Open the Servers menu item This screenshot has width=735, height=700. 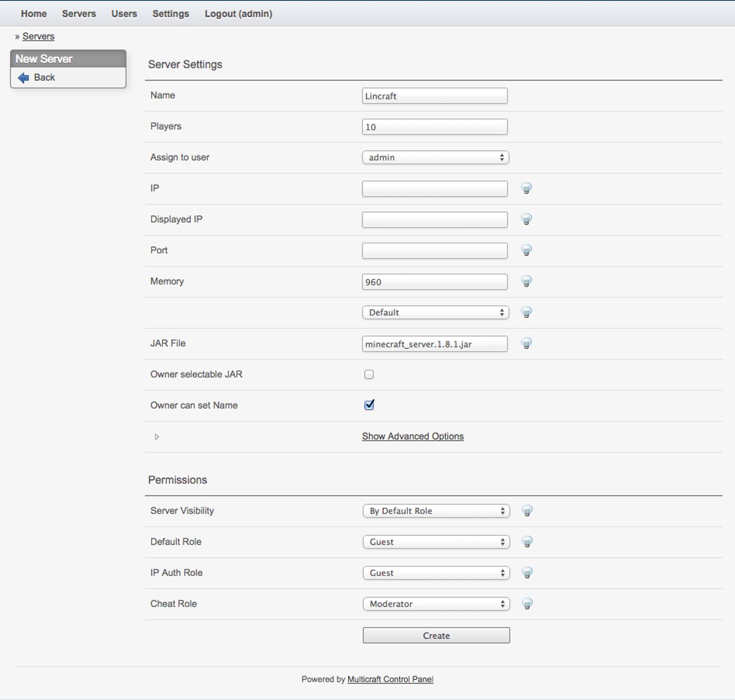point(78,14)
